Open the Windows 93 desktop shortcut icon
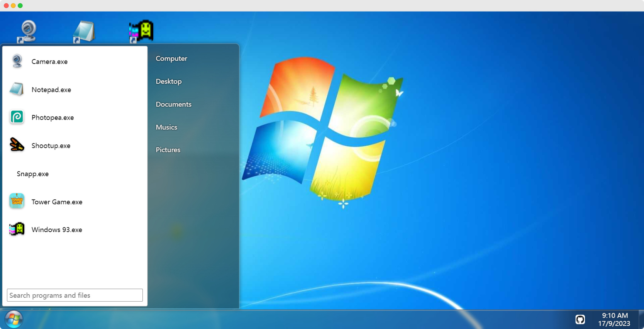644x329 pixels. [141, 32]
